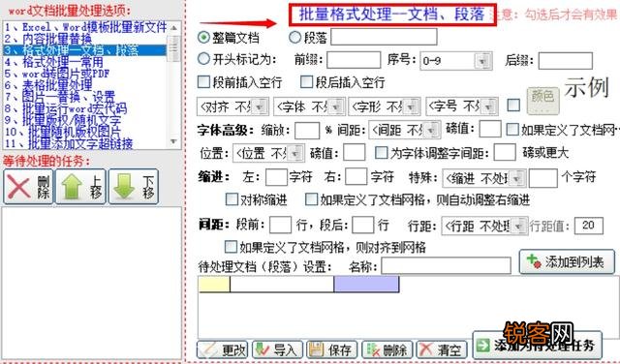
Task: Select list item 3、格式处理—文档、段落
Action: [x=84, y=50]
